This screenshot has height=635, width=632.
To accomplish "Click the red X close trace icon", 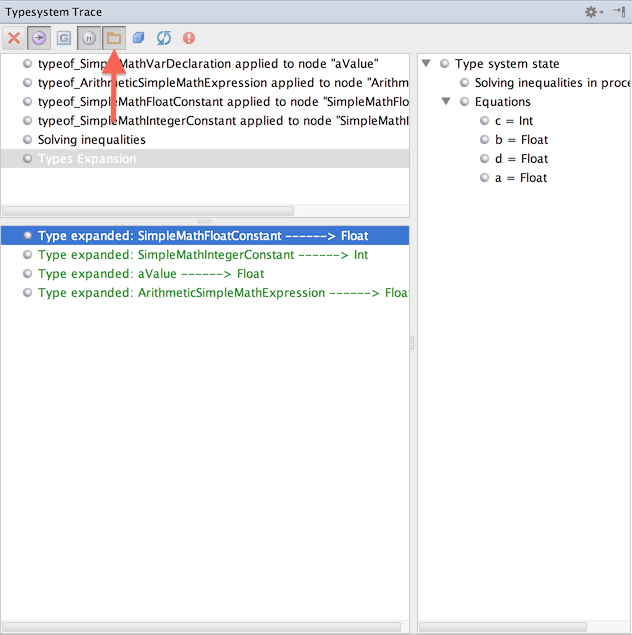I will click(14, 38).
